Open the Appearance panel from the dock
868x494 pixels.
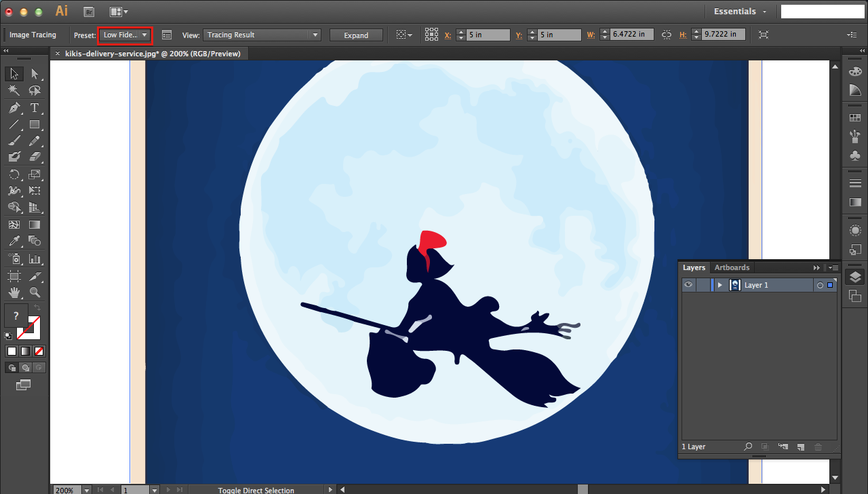pyautogui.click(x=855, y=231)
